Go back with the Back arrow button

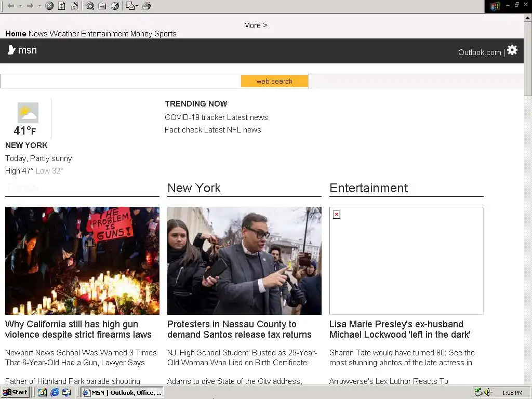point(11,6)
